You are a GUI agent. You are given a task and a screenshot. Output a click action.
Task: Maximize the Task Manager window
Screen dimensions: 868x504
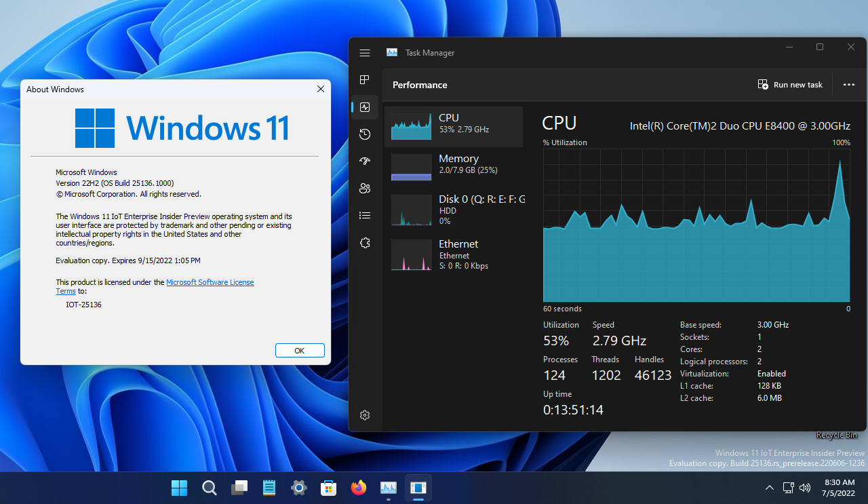(x=820, y=47)
